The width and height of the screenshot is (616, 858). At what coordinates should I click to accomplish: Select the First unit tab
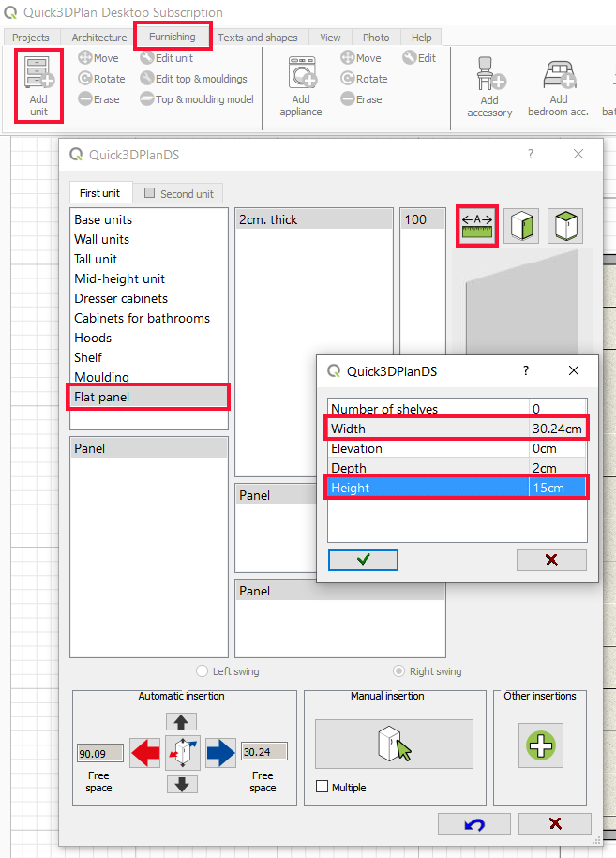(x=100, y=193)
